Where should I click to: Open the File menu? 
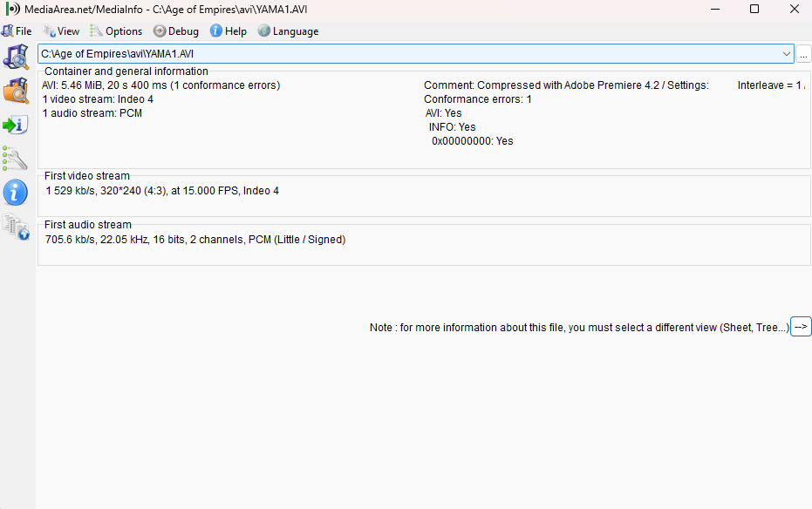[x=17, y=31]
